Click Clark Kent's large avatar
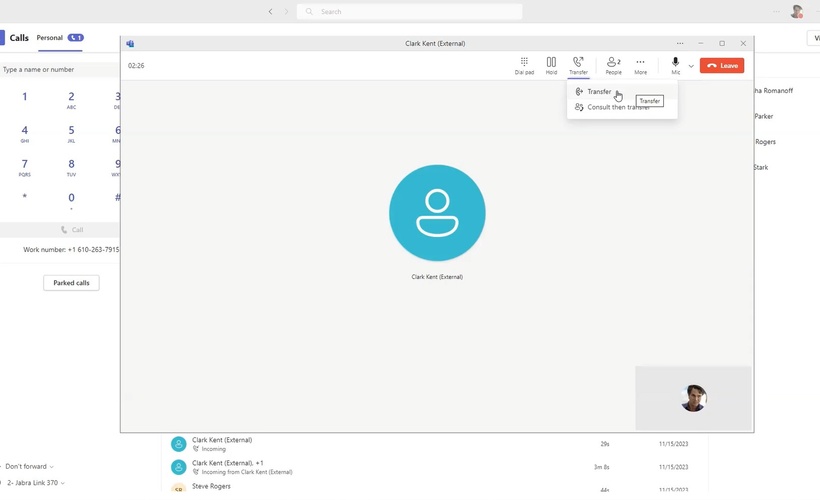 (x=437, y=213)
